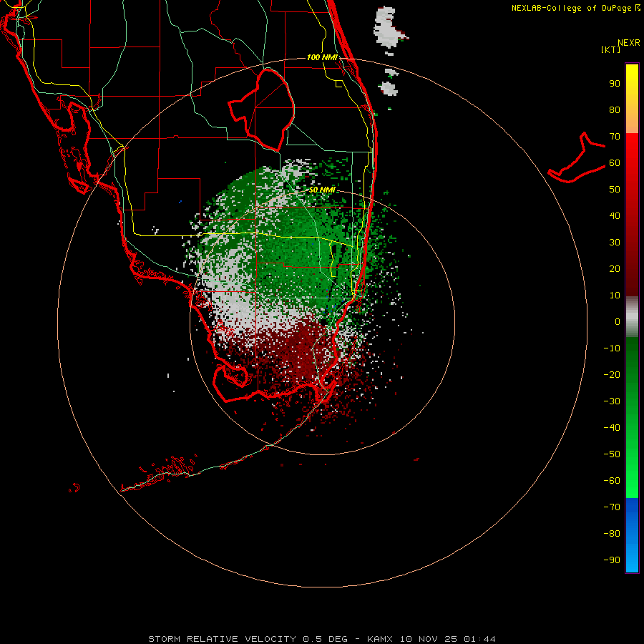Click the NEXR label above the color bar
Screen dimensions: 644x644
[x=628, y=43]
